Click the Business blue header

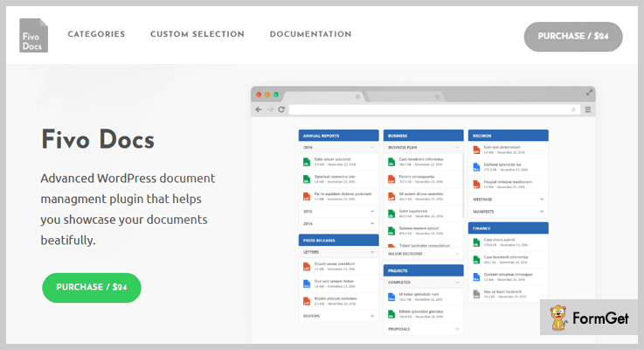[x=424, y=136]
